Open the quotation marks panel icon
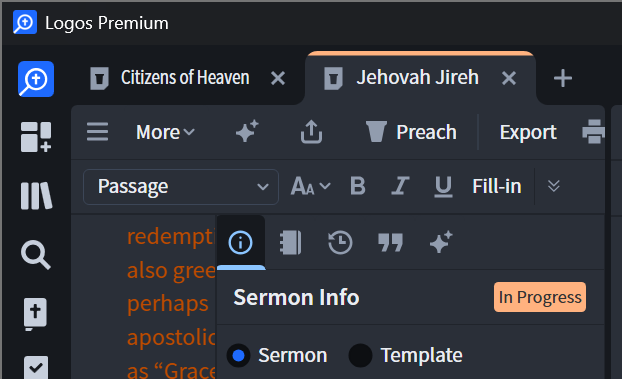Viewport: 622px width, 379px height. pos(390,242)
